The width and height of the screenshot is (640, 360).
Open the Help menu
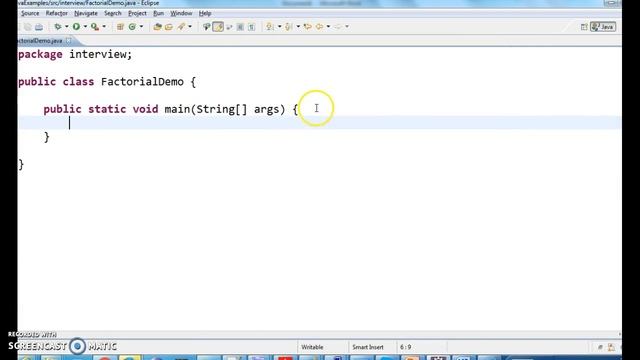click(205, 13)
